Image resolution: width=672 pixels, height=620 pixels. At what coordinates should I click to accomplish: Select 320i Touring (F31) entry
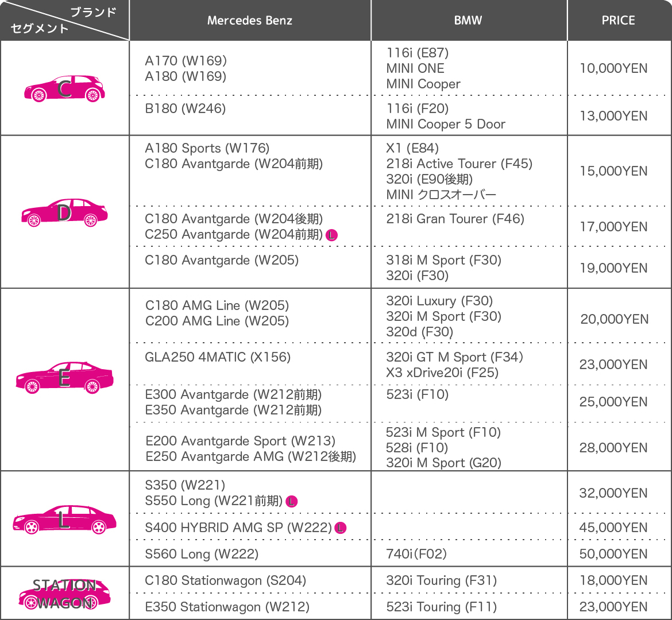(x=442, y=580)
